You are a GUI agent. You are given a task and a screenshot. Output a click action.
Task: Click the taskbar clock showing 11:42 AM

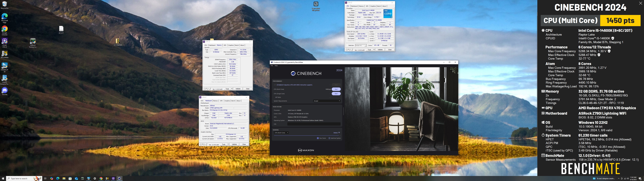click(633, 178)
